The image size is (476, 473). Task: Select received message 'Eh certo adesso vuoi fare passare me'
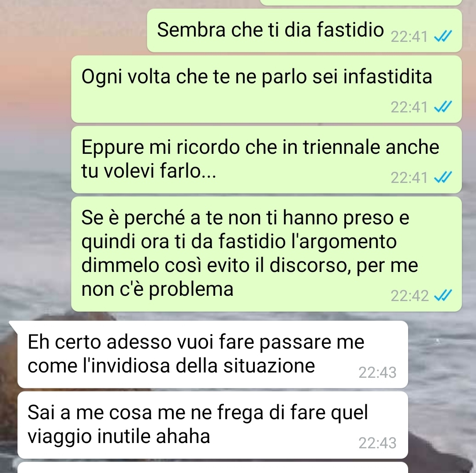(x=212, y=354)
